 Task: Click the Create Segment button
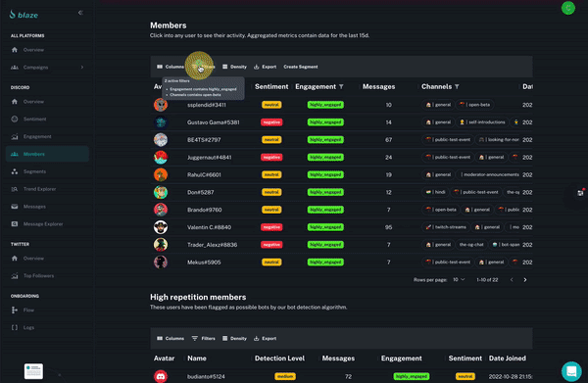pos(301,67)
